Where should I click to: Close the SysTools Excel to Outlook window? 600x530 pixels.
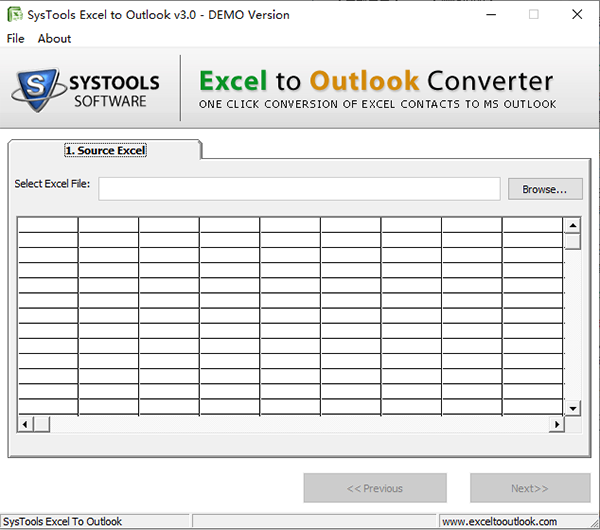577,15
